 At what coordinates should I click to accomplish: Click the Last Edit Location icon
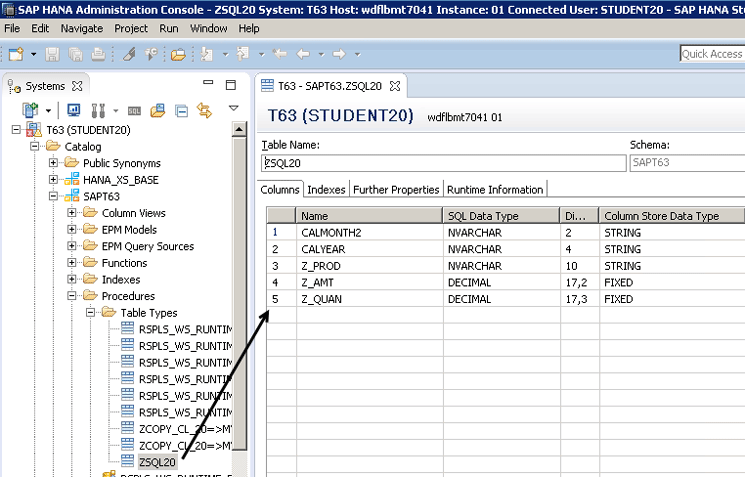tap(280, 54)
